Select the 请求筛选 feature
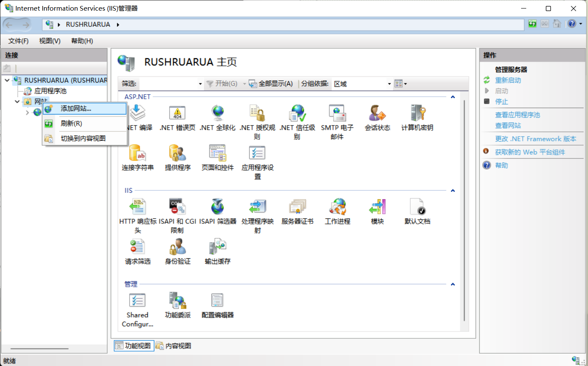588x366 pixels. 138,250
